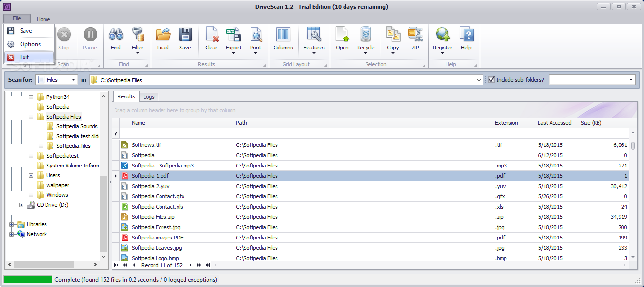This screenshot has width=644, height=287.
Task: Select the Softpediatest folder
Action: pos(63,156)
